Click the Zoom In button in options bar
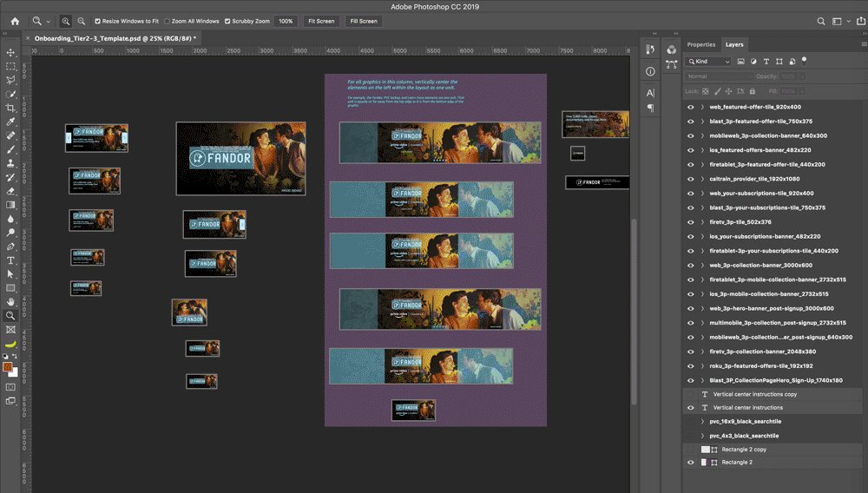 point(65,21)
